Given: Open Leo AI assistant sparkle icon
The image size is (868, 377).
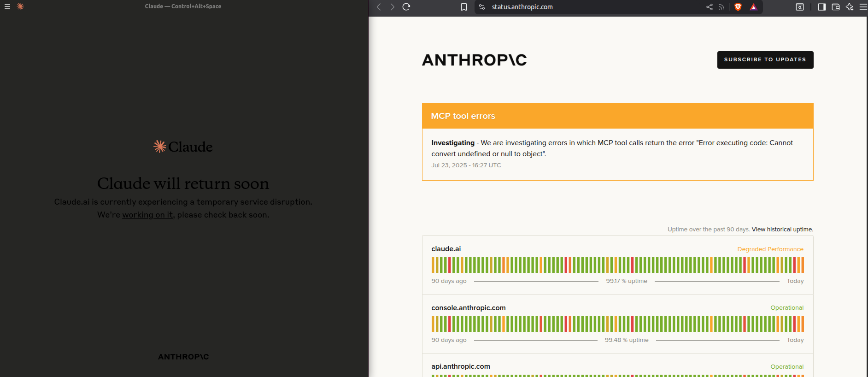Looking at the screenshot, I should click(x=850, y=7).
